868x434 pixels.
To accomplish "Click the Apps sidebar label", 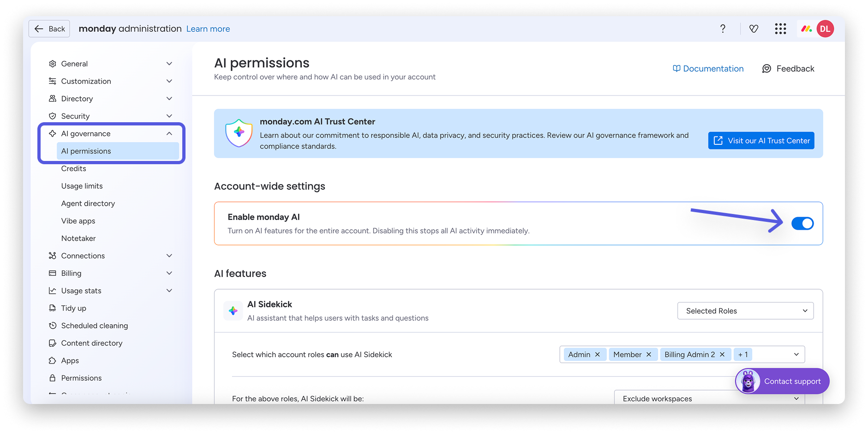I will click(x=70, y=361).
